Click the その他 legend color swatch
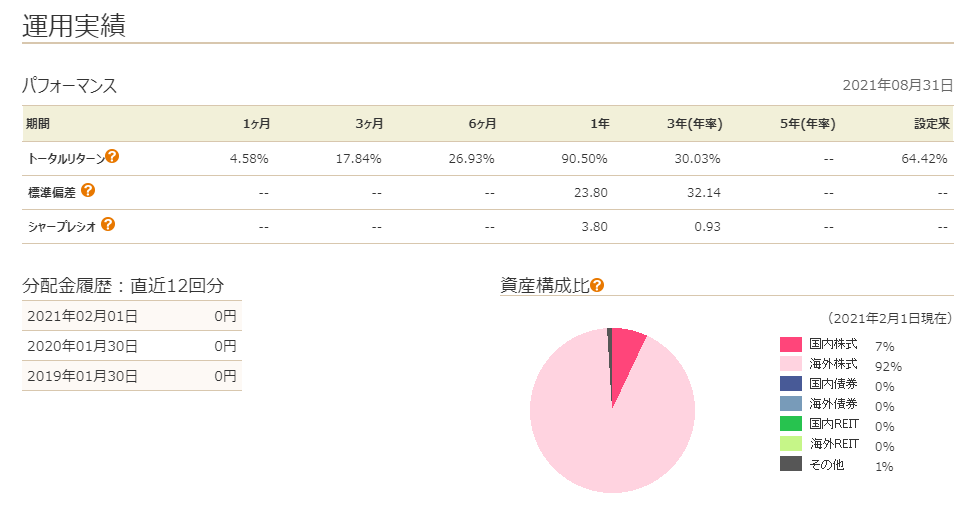This screenshot has width=977, height=511. [790, 464]
